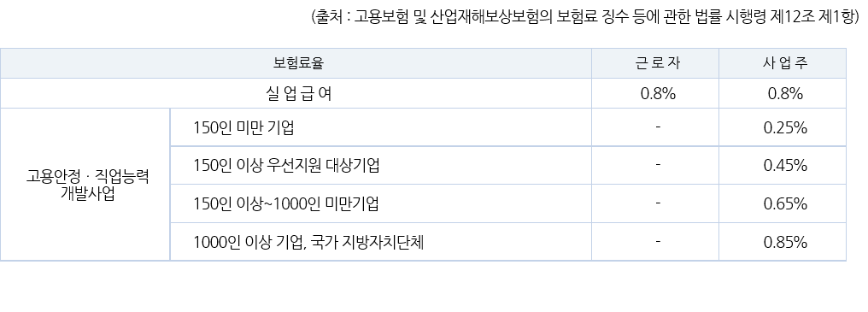
Task: Select the 실업급여 row label
Action: 299,94
